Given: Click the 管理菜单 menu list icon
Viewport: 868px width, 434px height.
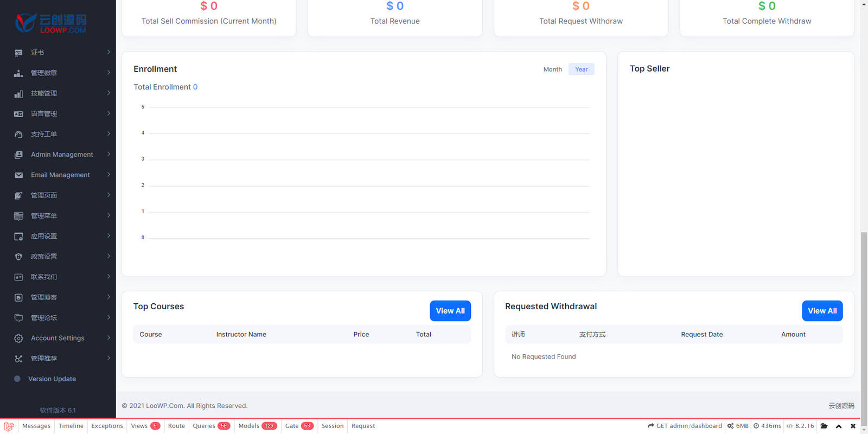Looking at the screenshot, I should click(18, 216).
